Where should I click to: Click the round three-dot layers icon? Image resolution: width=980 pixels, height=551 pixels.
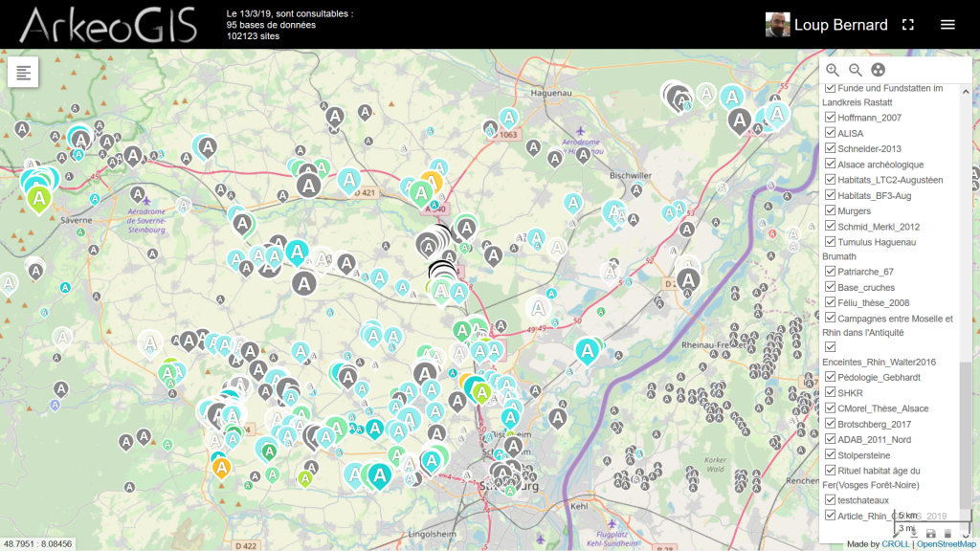coord(879,70)
